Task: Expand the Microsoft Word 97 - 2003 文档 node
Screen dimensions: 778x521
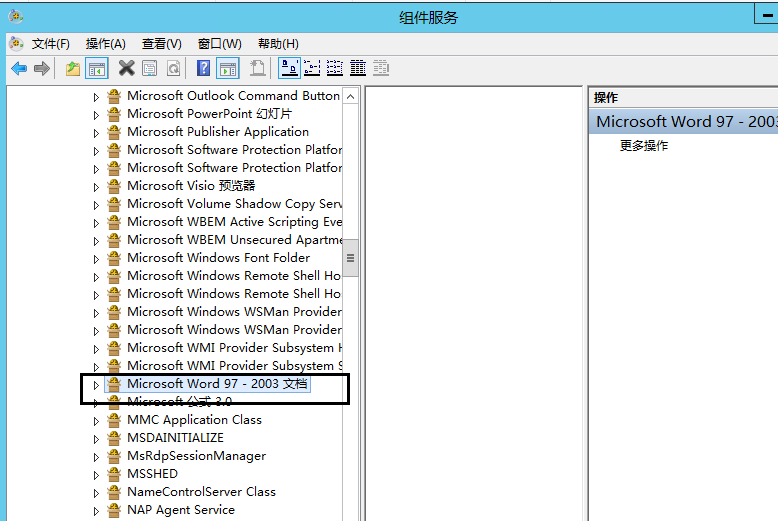Action: [x=96, y=385]
